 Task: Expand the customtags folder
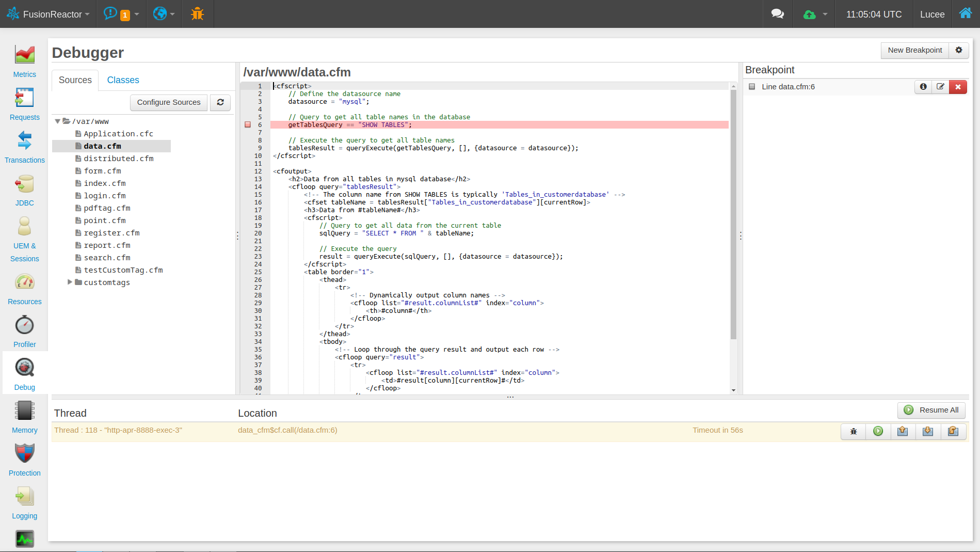(x=70, y=282)
